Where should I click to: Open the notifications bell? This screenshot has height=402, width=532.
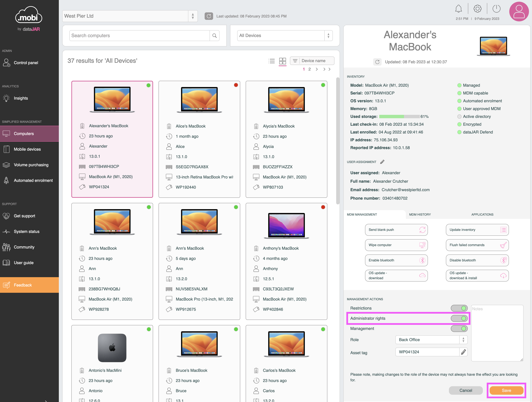point(458,9)
